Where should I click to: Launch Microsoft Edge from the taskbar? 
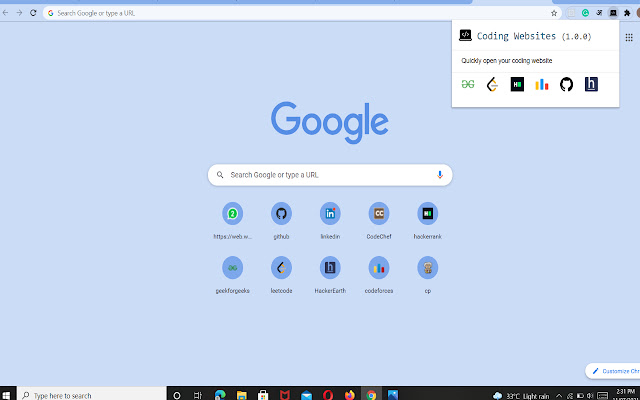point(220,395)
